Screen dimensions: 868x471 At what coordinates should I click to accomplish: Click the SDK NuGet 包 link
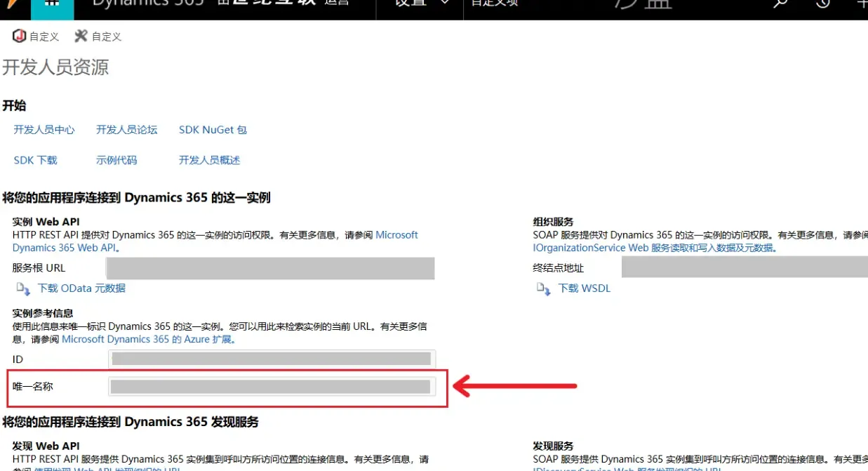[213, 129]
